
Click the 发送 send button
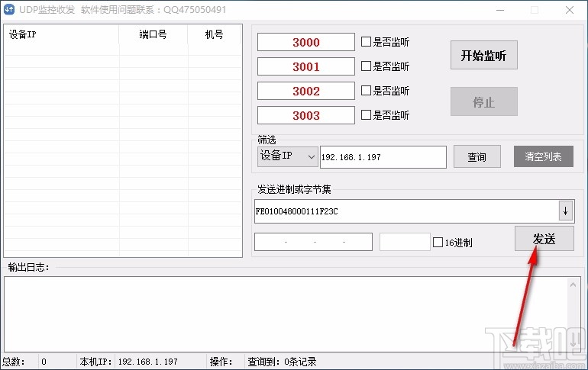[x=544, y=239]
